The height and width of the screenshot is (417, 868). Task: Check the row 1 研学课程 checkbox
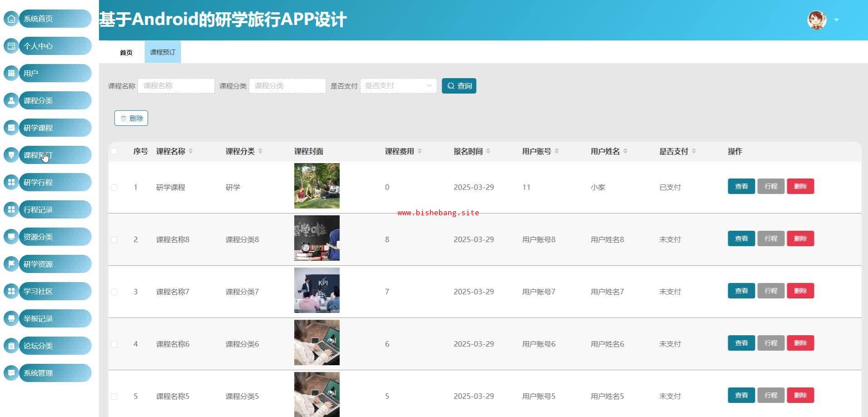tap(114, 187)
